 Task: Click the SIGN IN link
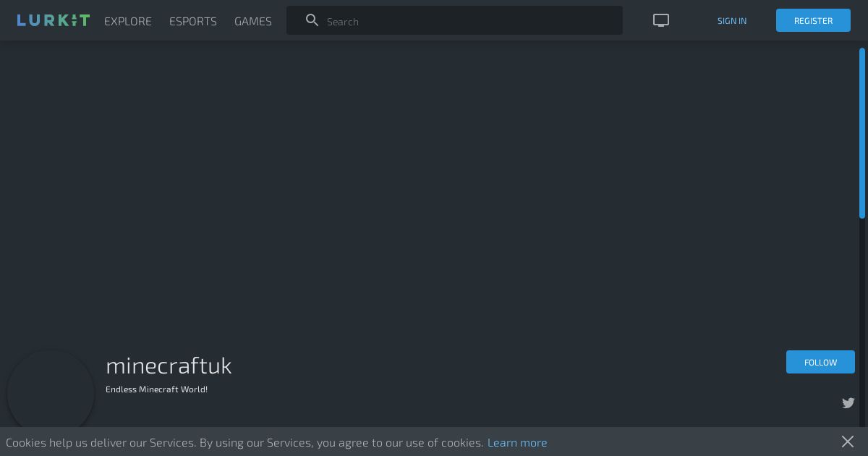732,20
